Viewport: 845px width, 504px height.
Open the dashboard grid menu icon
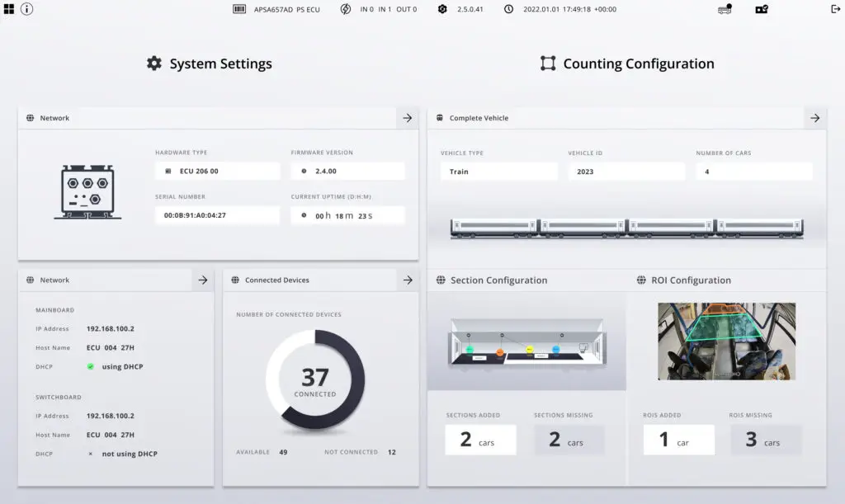coord(9,9)
